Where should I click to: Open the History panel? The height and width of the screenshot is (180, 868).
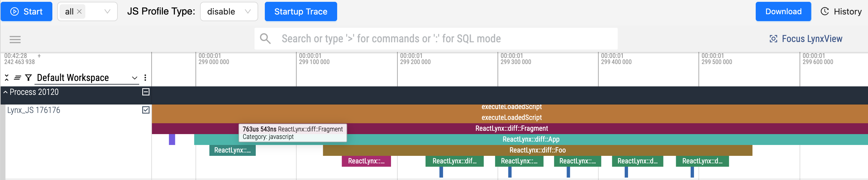(841, 11)
